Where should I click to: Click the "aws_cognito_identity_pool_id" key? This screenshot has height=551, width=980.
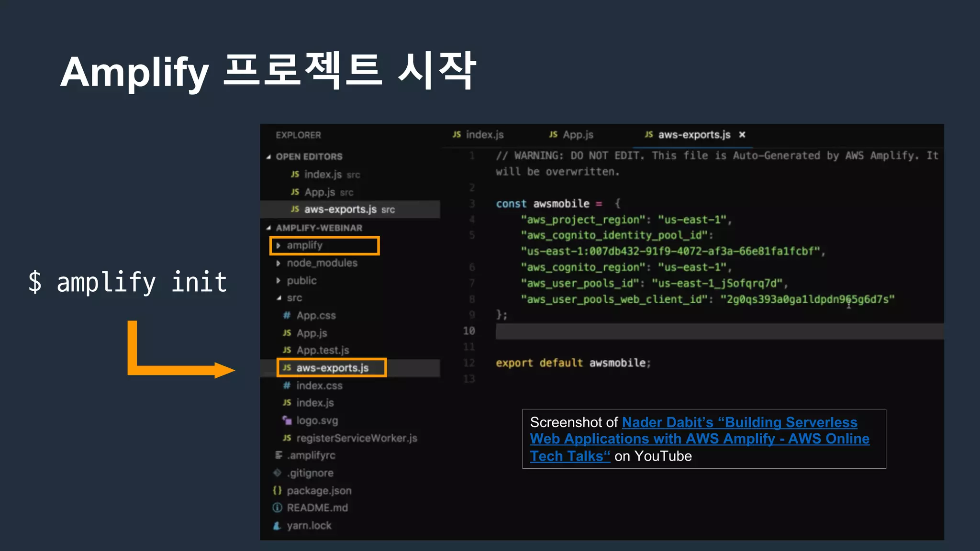coord(614,235)
